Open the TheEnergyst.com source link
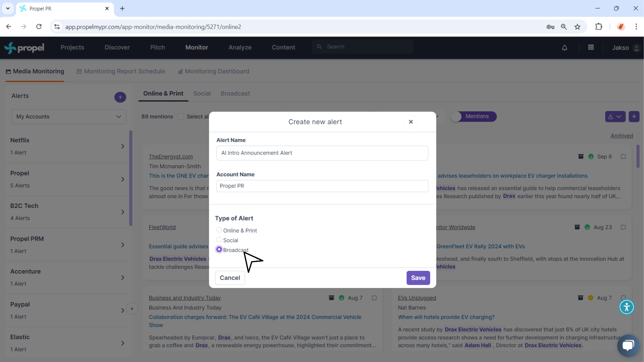 (x=171, y=157)
